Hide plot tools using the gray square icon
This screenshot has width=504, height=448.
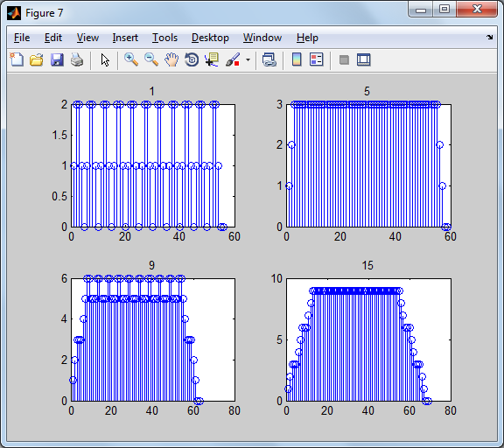pos(344,59)
